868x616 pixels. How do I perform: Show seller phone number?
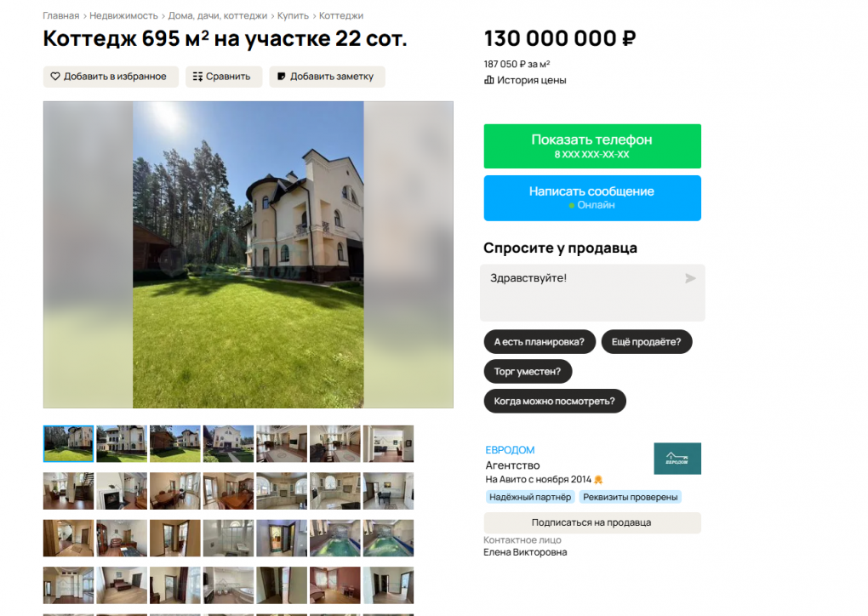[x=592, y=146]
